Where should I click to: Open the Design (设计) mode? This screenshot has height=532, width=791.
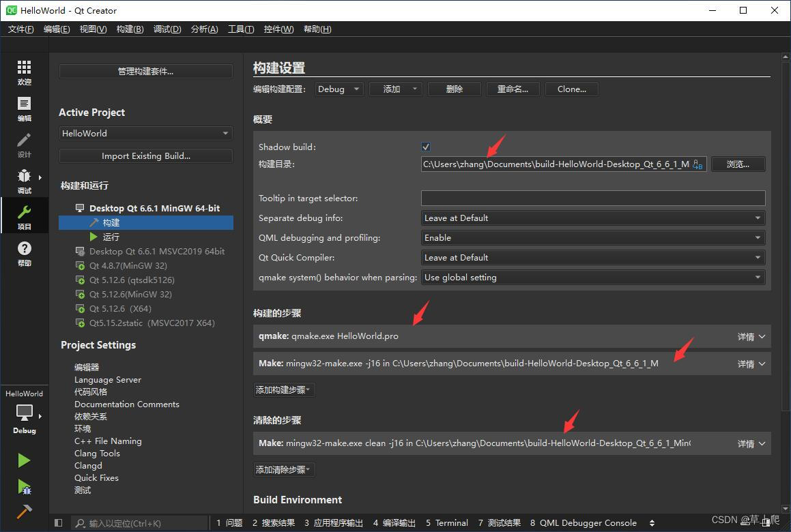click(x=24, y=145)
